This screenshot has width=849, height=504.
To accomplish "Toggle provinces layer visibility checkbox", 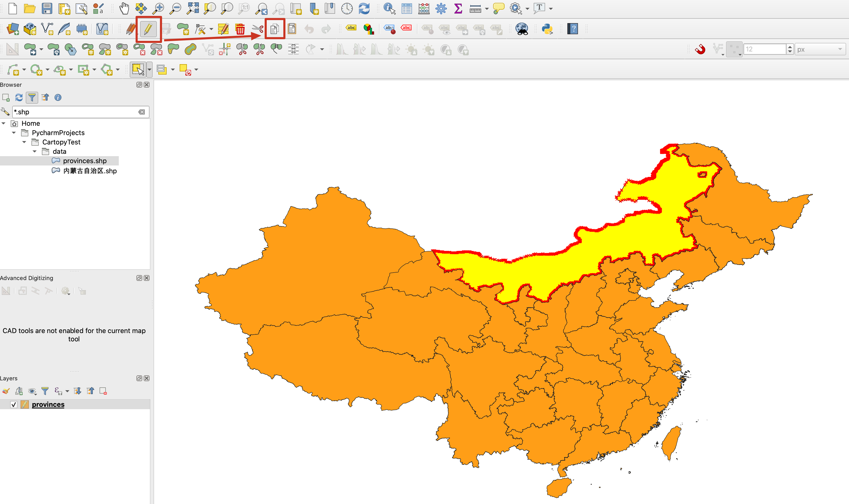I will point(14,404).
